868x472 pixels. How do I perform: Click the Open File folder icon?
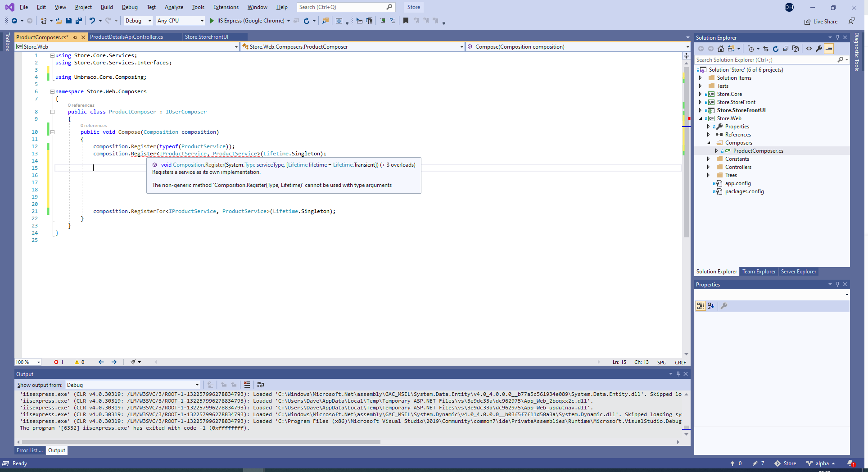59,21
